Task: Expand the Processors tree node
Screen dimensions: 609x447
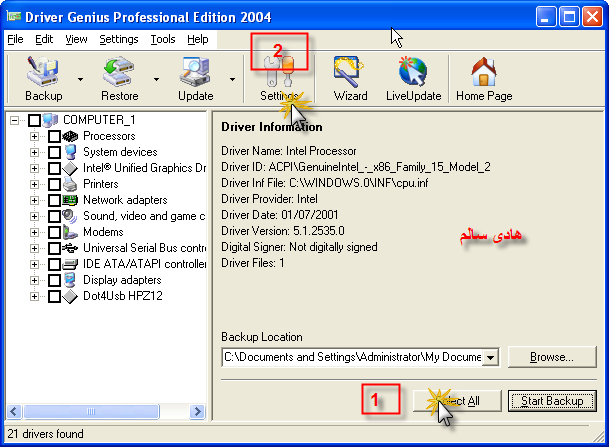Action: tap(34, 136)
